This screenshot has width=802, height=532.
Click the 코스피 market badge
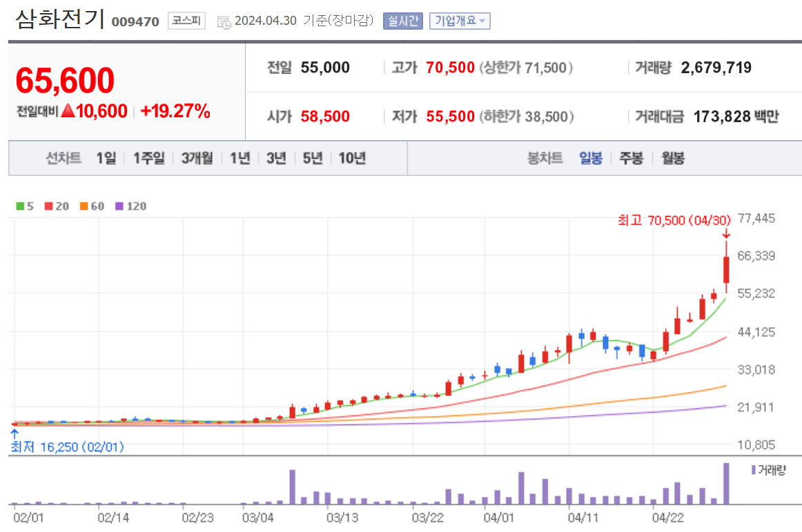tap(186, 21)
